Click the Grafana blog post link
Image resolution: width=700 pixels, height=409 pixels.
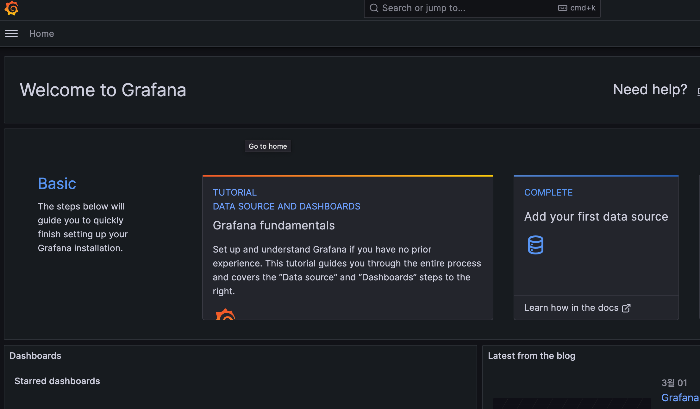click(x=680, y=397)
